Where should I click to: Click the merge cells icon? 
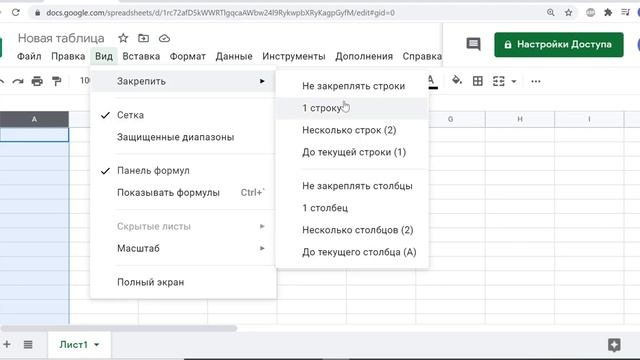coord(498,81)
